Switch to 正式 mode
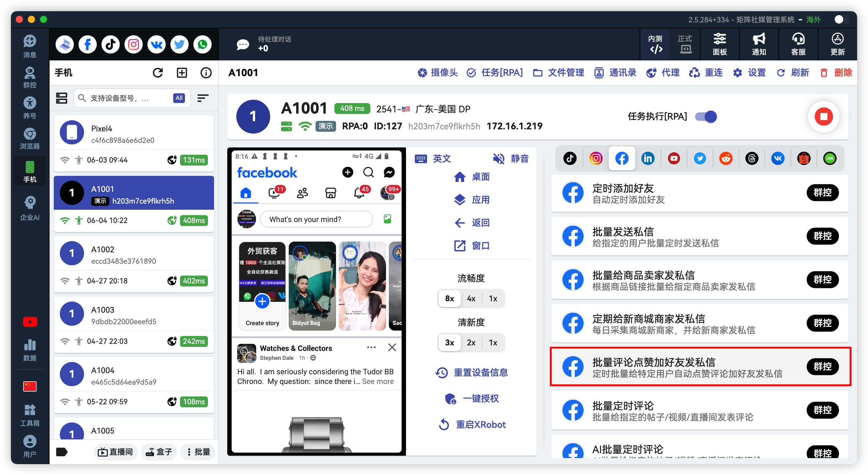 [x=685, y=44]
